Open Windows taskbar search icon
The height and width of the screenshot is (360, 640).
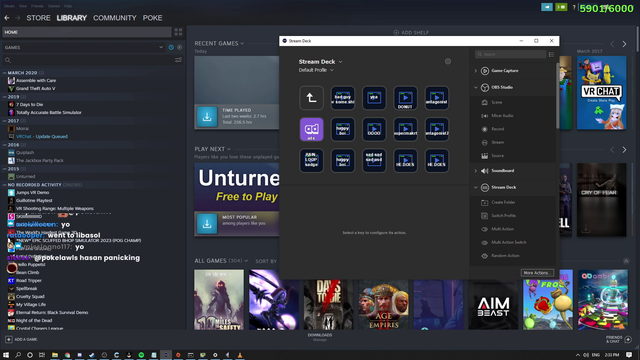point(18,355)
